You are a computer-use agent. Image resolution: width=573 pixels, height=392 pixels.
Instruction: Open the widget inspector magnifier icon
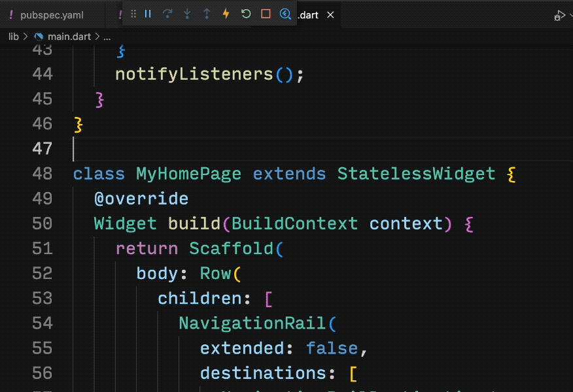[x=285, y=14]
